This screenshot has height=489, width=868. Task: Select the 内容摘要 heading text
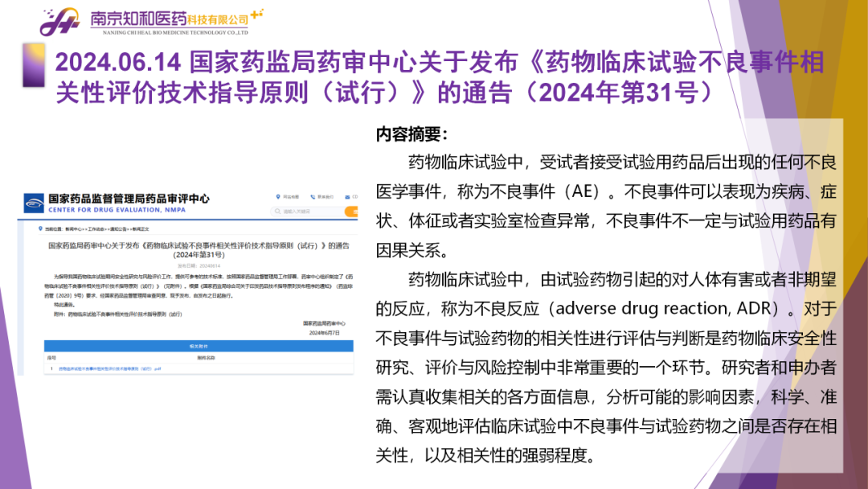(x=412, y=135)
